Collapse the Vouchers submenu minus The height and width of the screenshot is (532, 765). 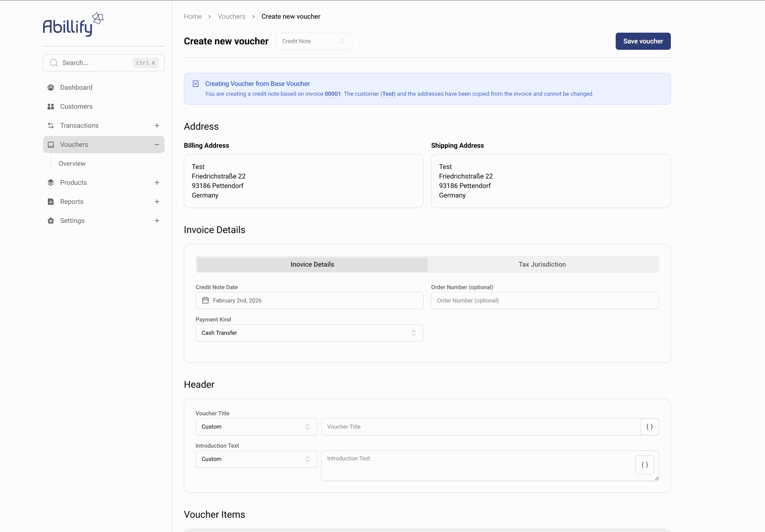pyautogui.click(x=157, y=145)
